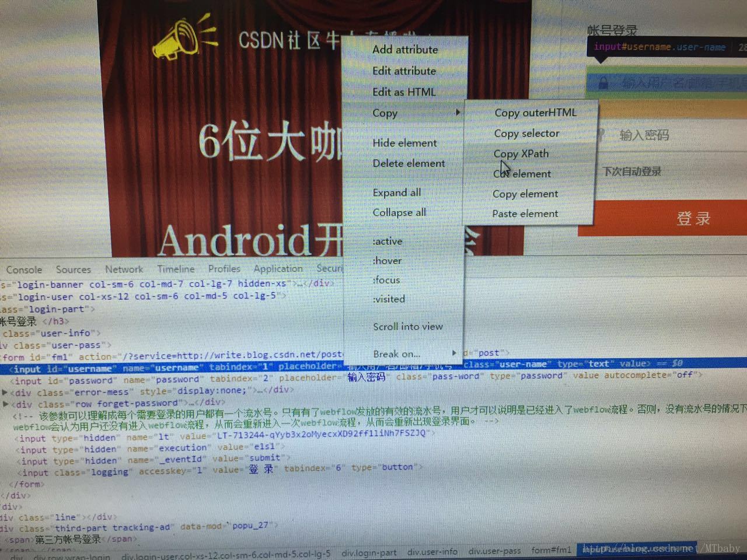This screenshot has height=560, width=747.
Task: Expand the row forget-password div node
Action: pyautogui.click(x=6, y=404)
